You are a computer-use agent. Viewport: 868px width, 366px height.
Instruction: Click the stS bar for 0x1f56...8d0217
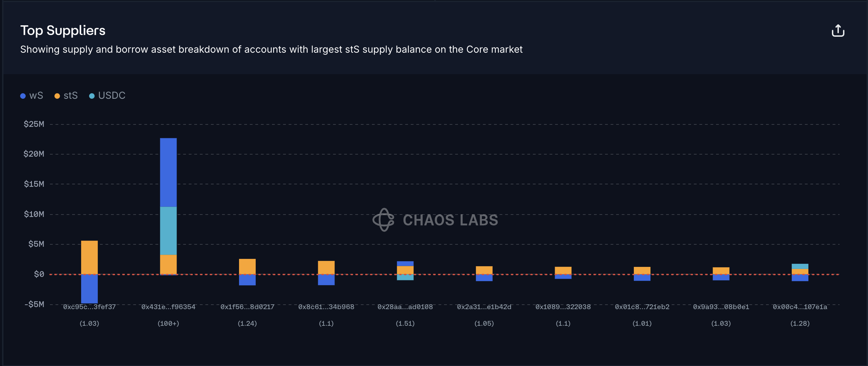pyautogui.click(x=247, y=266)
